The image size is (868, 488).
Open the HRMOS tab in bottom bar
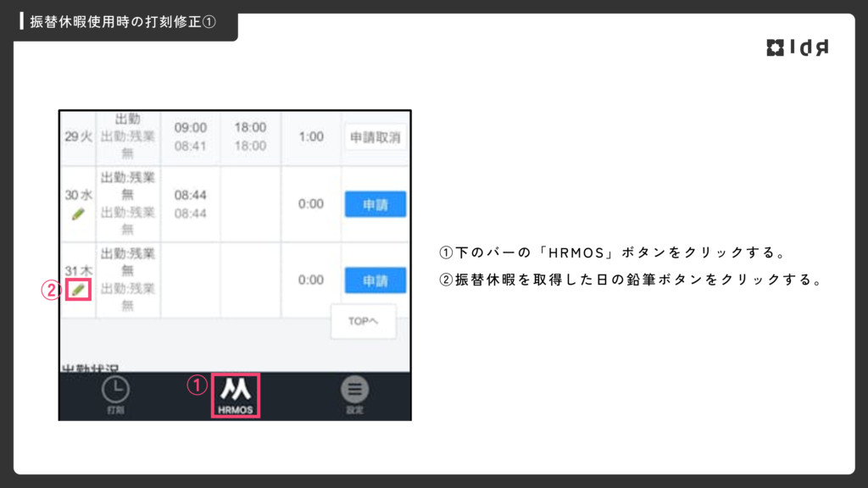[235, 395]
